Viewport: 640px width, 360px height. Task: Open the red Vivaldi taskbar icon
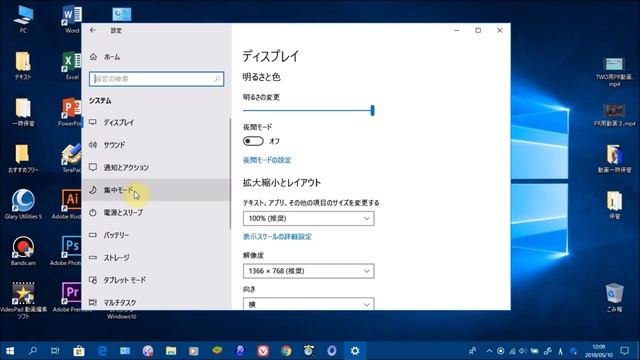coord(263,351)
